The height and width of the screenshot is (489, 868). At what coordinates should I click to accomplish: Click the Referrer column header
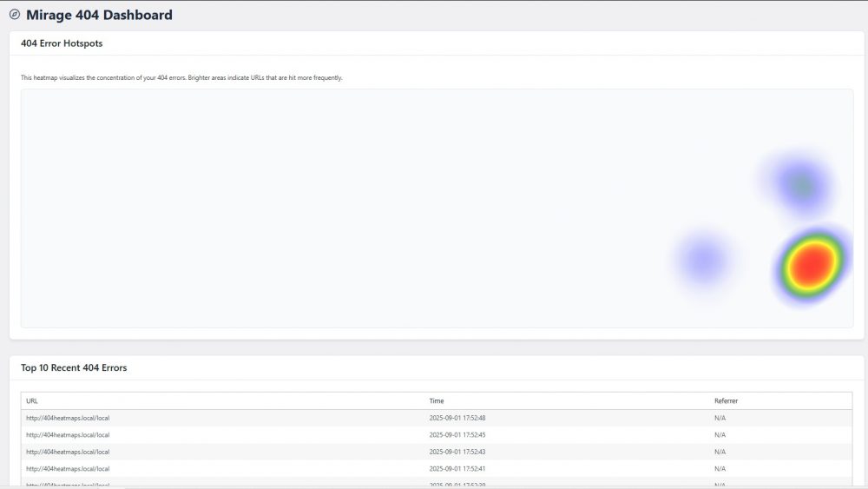click(x=726, y=401)
